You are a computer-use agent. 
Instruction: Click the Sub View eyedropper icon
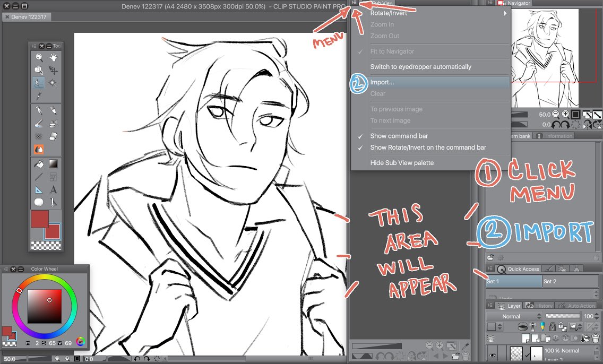click(466, 345)
